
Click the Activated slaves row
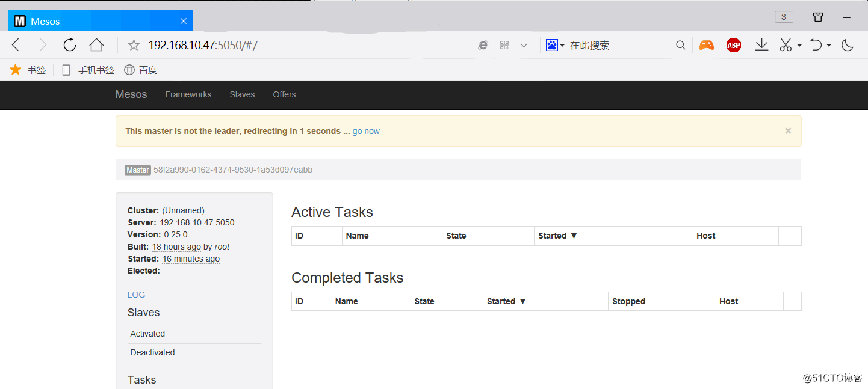[x=194, y=334]
